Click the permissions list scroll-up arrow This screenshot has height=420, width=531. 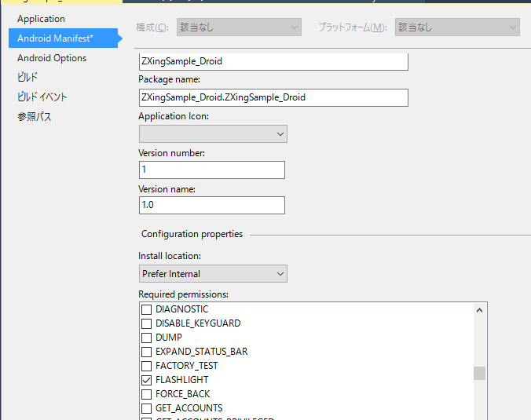(479, 310)
